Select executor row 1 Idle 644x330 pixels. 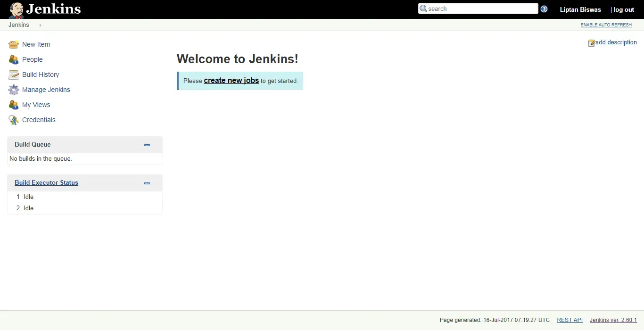pos(85,197)
